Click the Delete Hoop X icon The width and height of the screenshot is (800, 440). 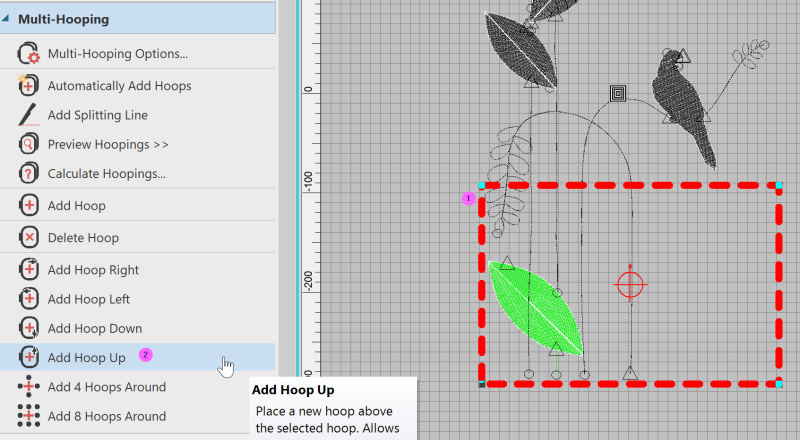click(29, 237)
